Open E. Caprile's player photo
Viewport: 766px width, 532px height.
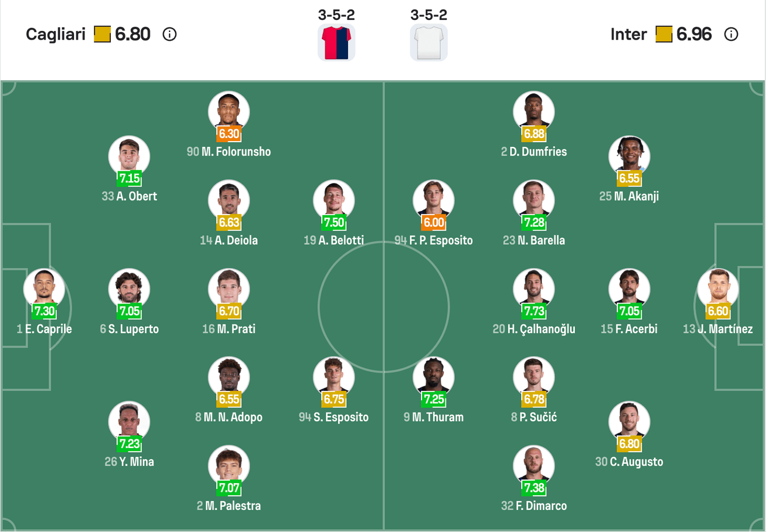coord(44,288)
